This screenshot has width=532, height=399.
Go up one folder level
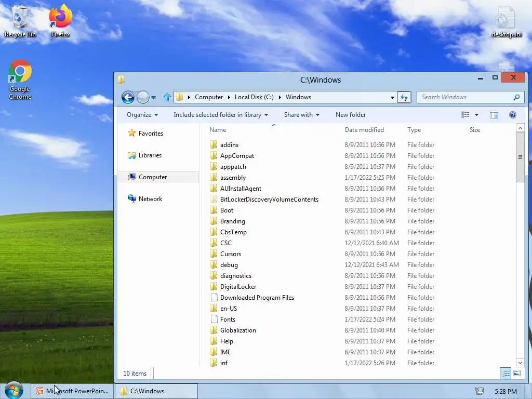coord(167,97)
